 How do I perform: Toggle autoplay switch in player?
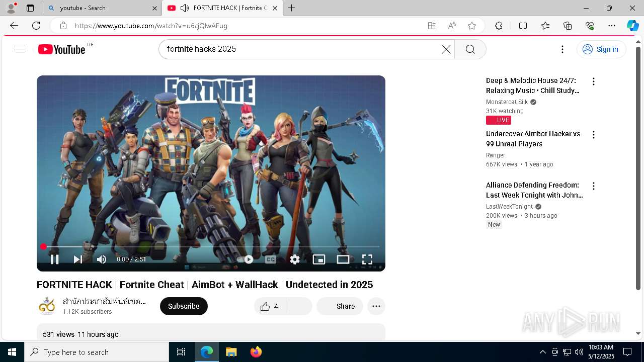click(245, 259)
